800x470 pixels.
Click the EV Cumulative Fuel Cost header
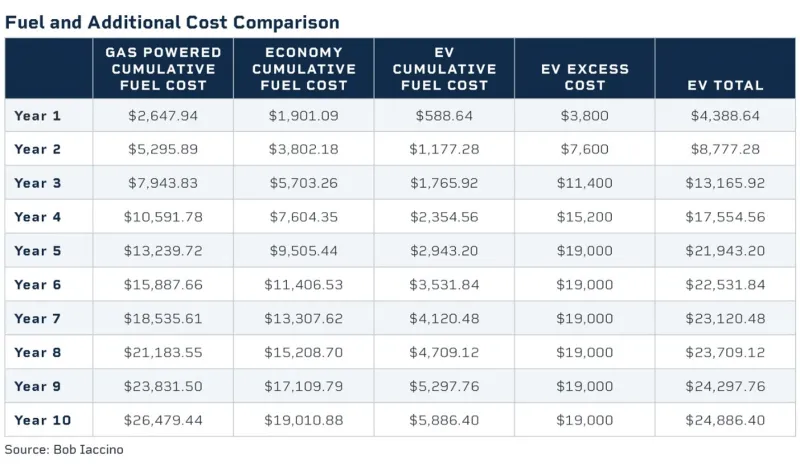444,68
